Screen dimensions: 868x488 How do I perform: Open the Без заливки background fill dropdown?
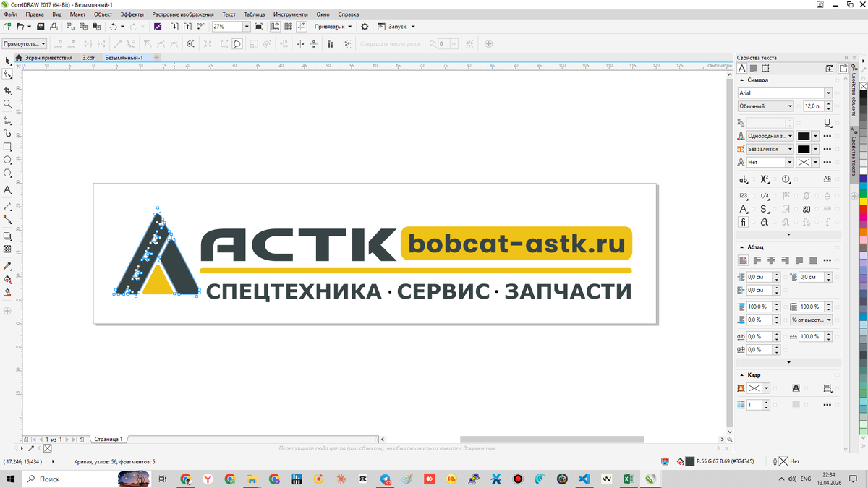pos(790,150)
